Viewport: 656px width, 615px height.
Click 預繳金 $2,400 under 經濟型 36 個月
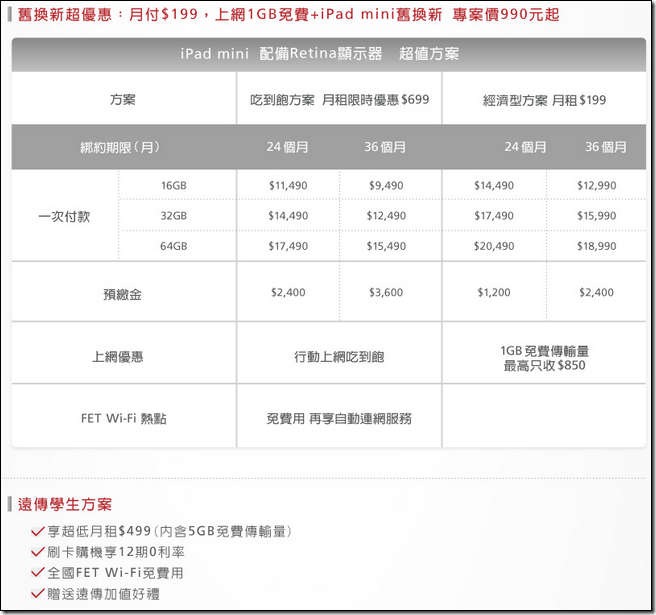coord(597,292)
